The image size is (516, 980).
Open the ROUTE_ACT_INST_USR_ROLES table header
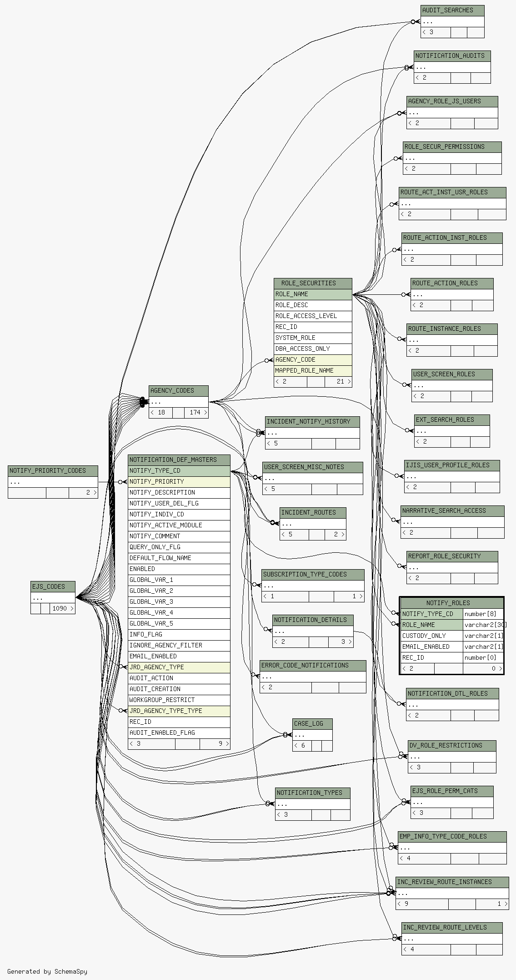point(452,192)
